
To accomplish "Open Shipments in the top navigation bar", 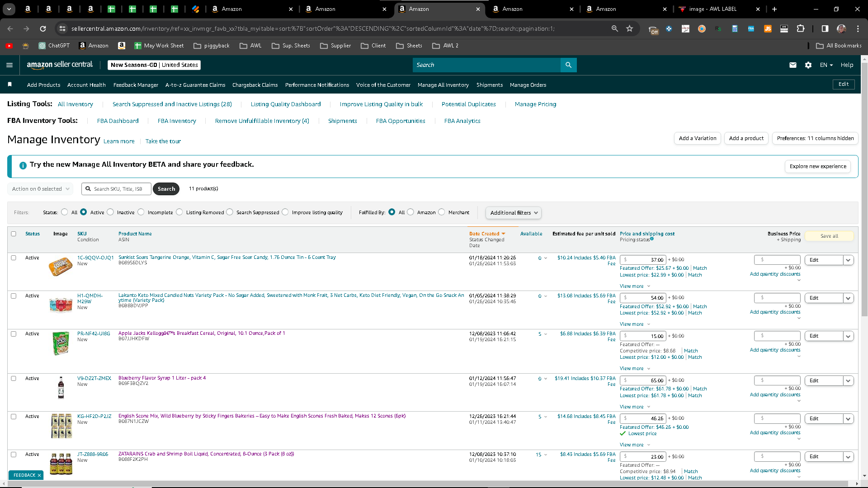I will point(490,85).
